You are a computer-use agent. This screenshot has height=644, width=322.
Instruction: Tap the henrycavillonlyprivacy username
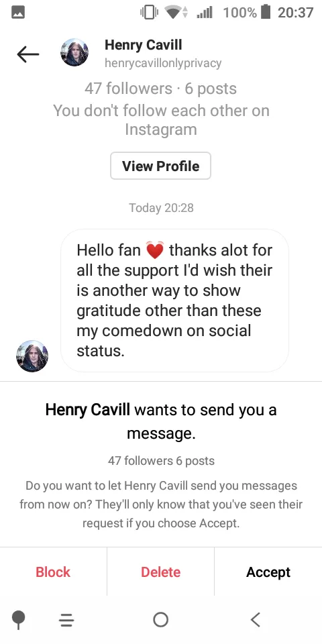coord(163,63)
